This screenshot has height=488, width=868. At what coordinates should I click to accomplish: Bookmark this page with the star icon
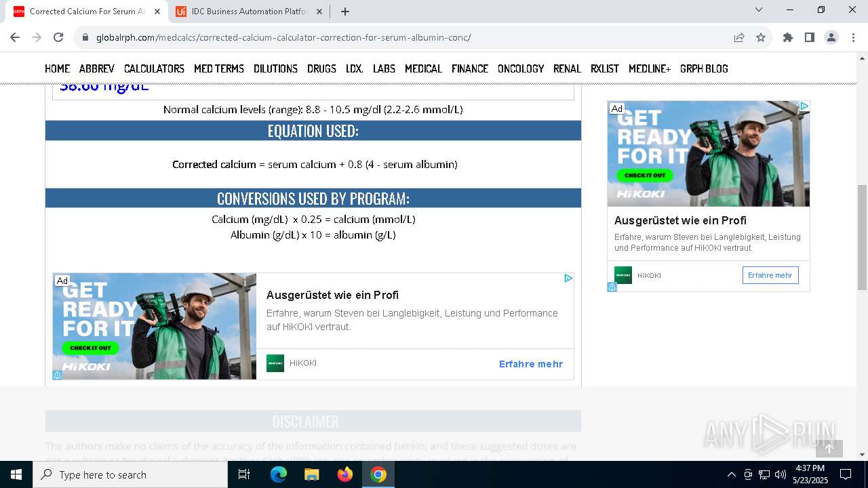[x=761, y=37]
